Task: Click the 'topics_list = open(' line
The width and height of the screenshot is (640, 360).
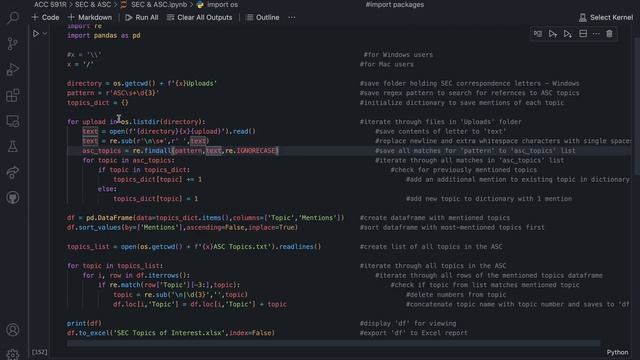Action: pos(194,247)
